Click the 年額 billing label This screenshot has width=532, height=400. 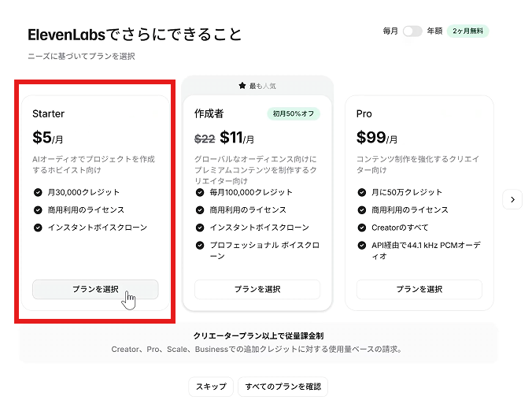click(434, 31)
